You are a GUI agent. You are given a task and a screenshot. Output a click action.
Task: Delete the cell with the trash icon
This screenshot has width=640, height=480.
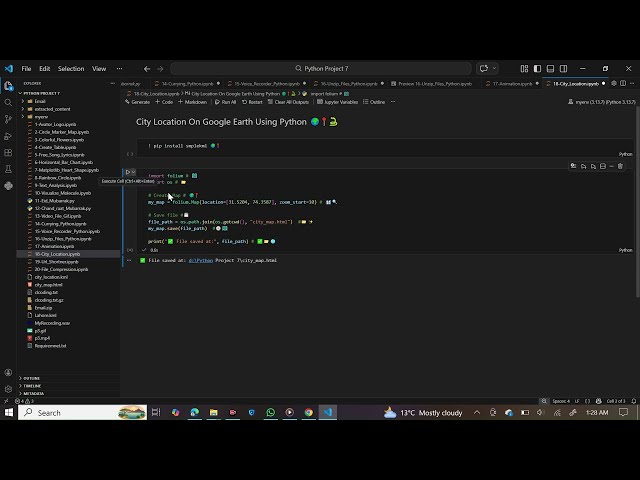(x=620, y=166)
